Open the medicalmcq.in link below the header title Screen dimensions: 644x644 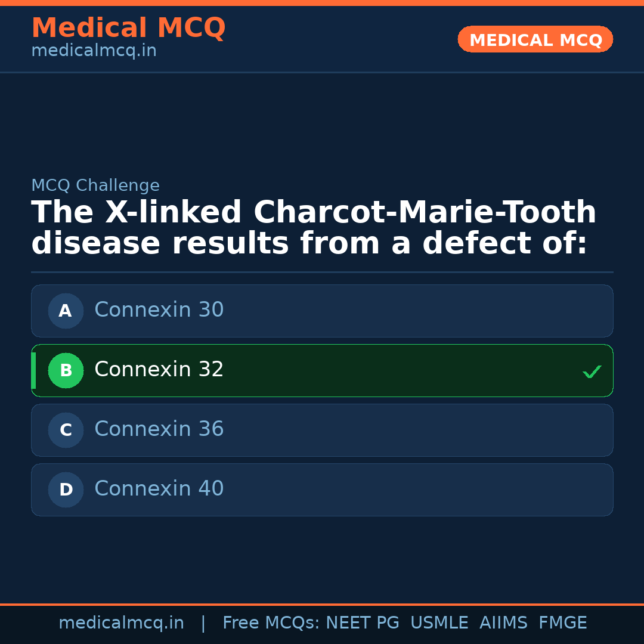94,51
